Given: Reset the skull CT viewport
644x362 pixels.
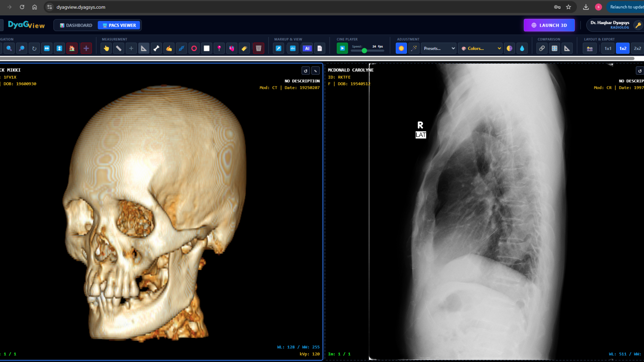Looking at the screenshot, I should tap(306, 71).
